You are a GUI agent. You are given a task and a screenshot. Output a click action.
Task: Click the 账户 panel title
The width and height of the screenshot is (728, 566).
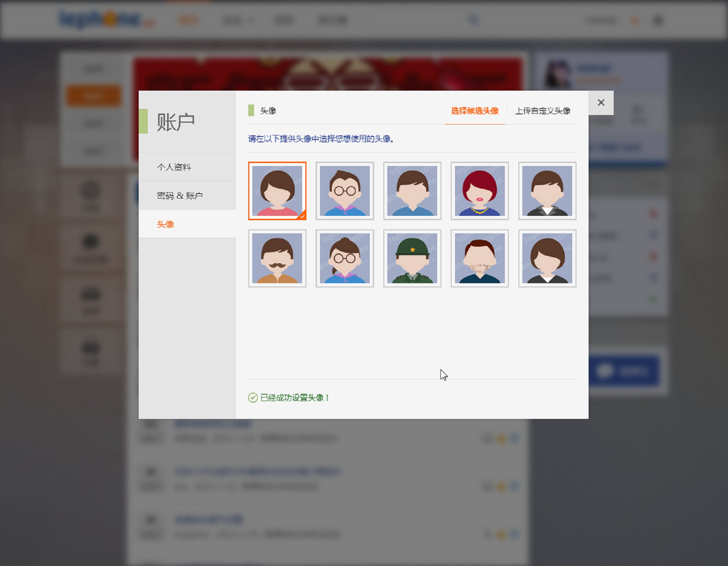point(175,122)
